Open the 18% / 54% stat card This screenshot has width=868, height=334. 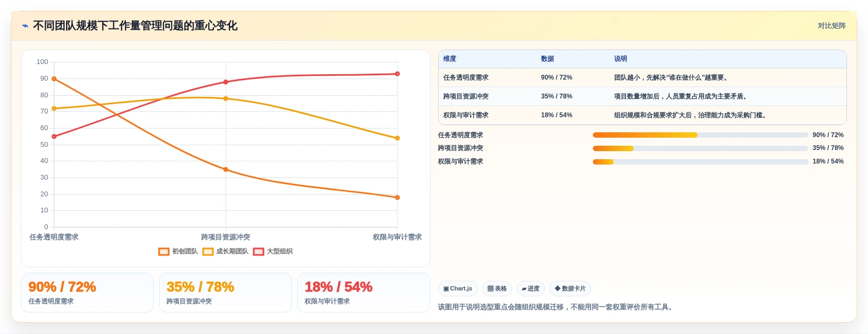click(x=363, y=293)
